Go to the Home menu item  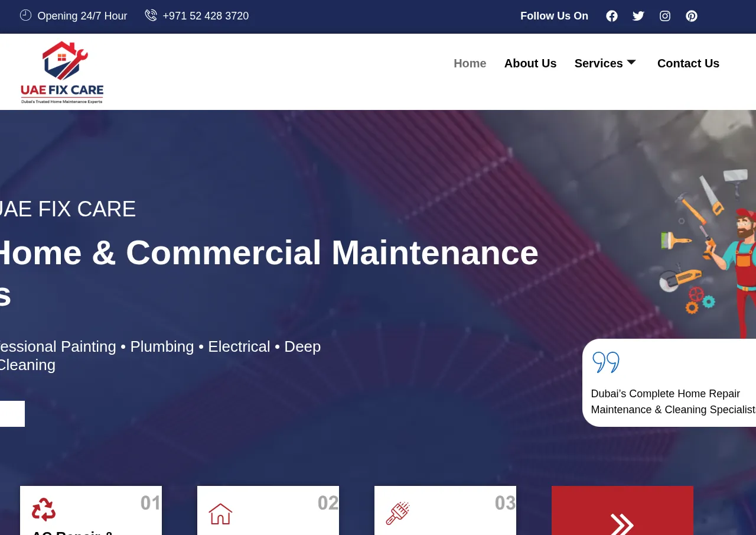coord(470,63)
